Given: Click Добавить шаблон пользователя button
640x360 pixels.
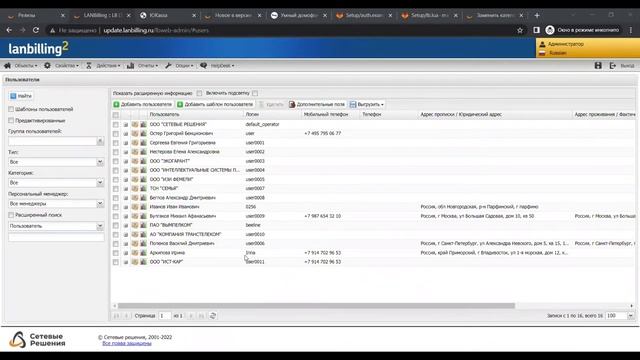Looking at the screenshot, I should point(215,104).
